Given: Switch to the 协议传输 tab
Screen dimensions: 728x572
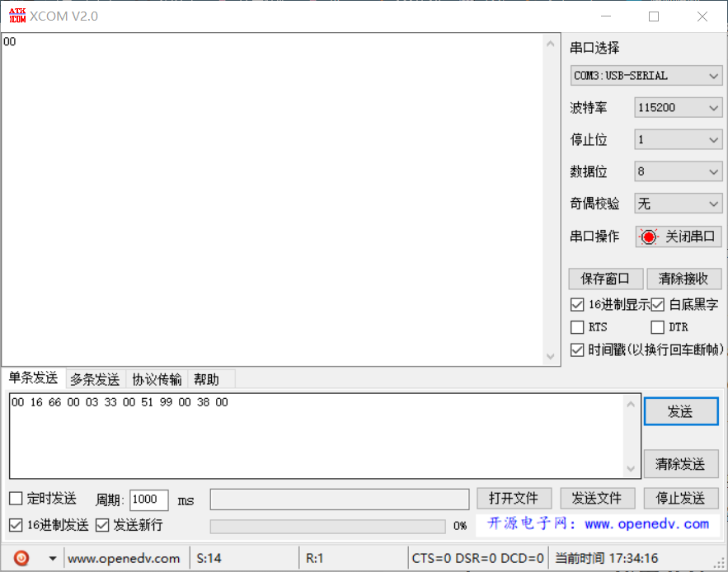Looking at the screenshot, I should [x=157, y=379].
